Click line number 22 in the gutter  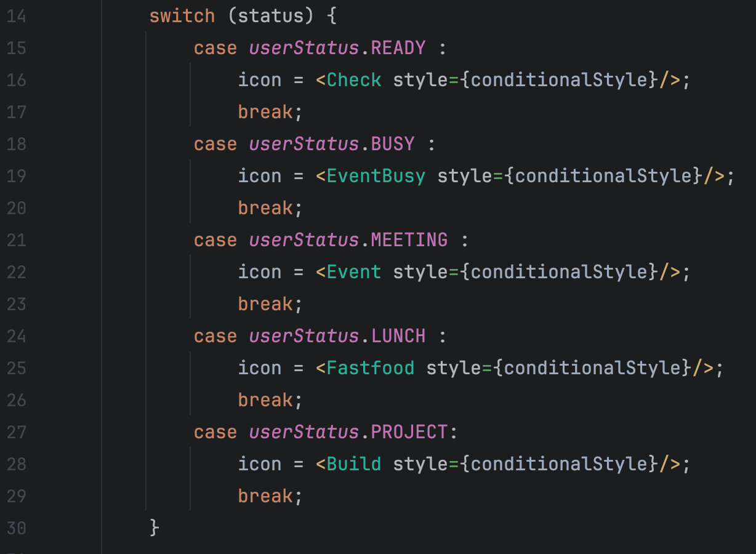coord(16,271)
